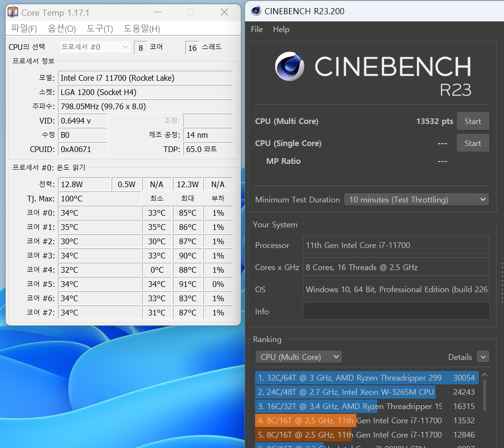Open the File menu in Cinebench
This screenshot has height=448, width=504.
pyautogui.click(x=257, y=29)
